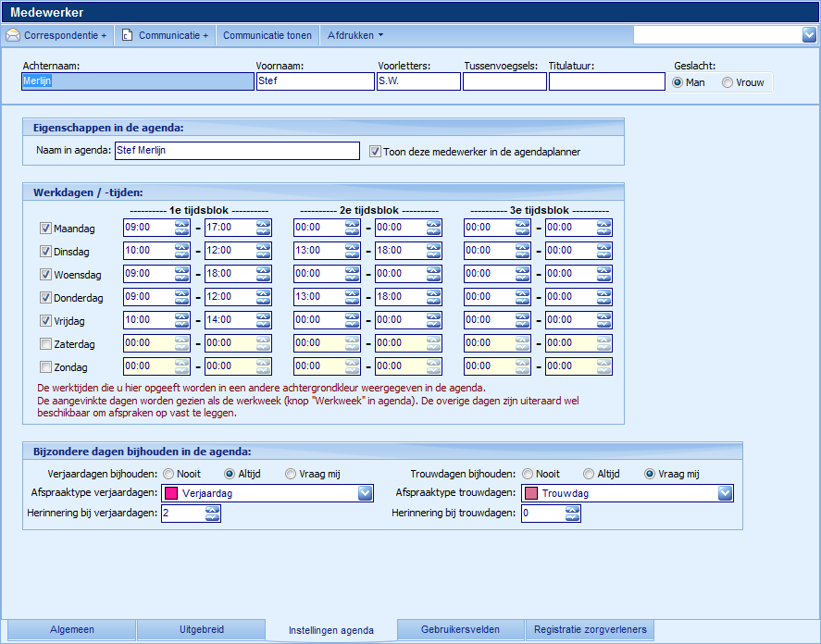This screenshot has width=821, height=644.
Task: Click spinner on Herinnering bij trouwdagen
Action: [x=572, y=514]
